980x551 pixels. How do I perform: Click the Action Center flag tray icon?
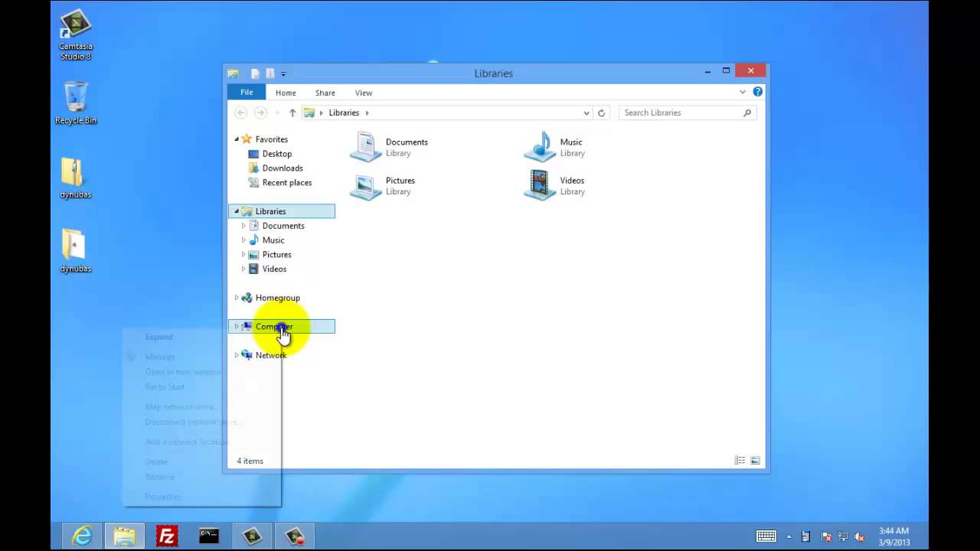pos(826,536)
